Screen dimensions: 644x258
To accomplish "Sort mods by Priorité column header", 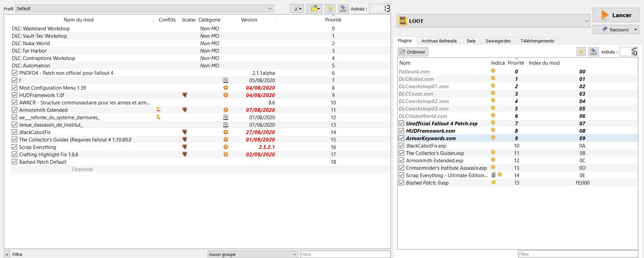I will pyautogui.click(x=333, y=20).
